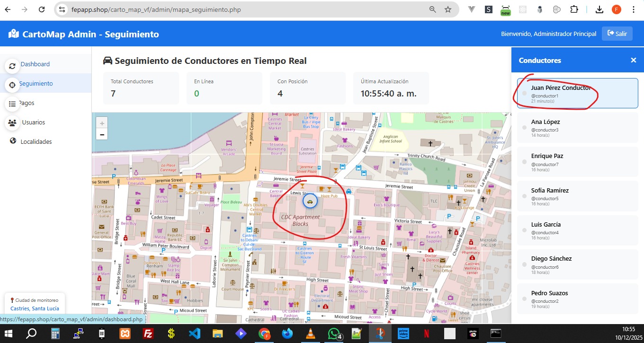Click the Salir logout button

[x=617, y=34]
